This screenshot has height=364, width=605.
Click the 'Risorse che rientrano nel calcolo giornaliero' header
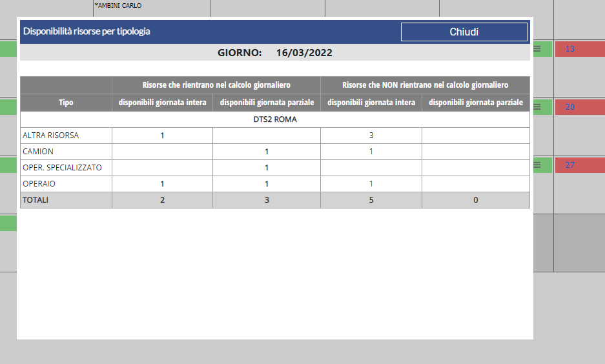216,85
